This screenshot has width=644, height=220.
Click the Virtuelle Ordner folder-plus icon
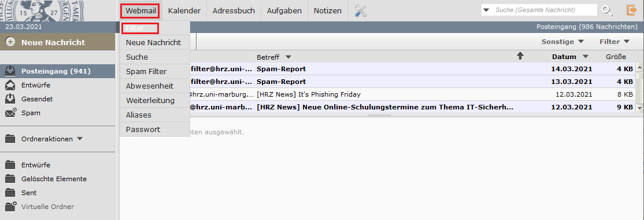[x=10, y=207]
